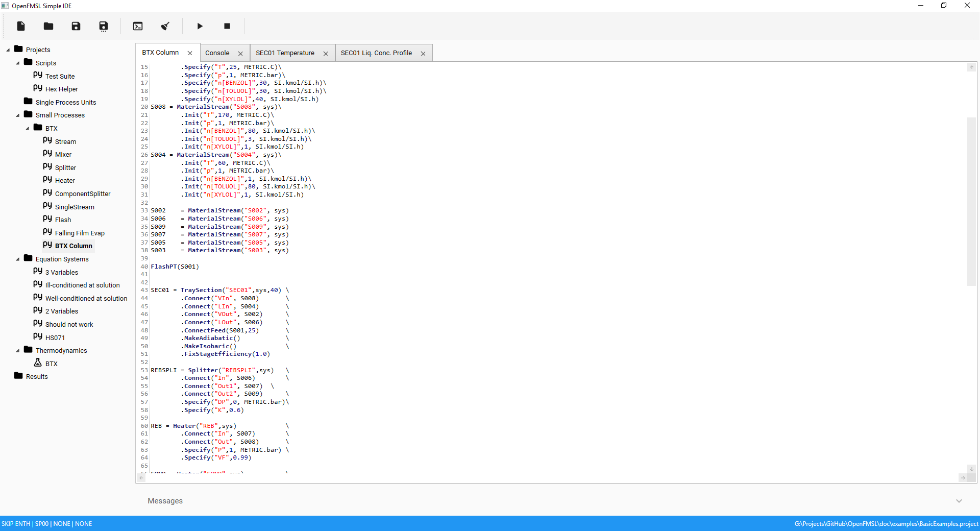Click the New File toolbar icon
This screenshot has height=531, width=980.
coord(21,26)
